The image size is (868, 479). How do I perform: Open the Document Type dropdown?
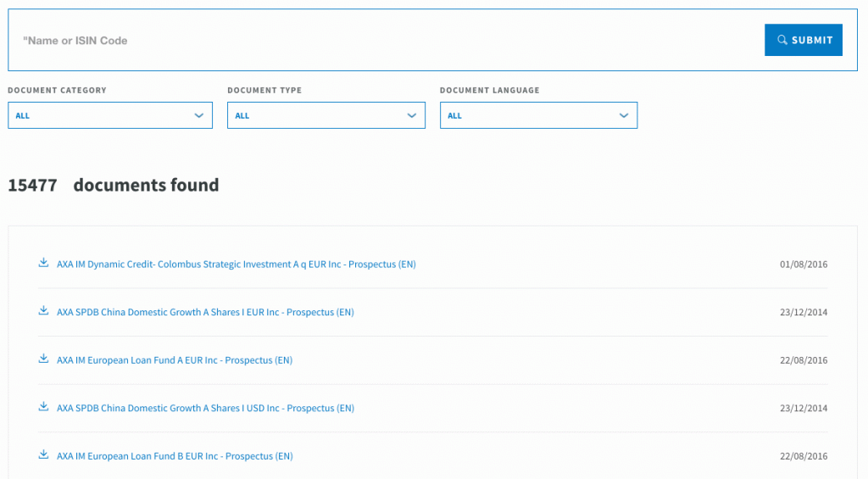[x=326, y=115]
